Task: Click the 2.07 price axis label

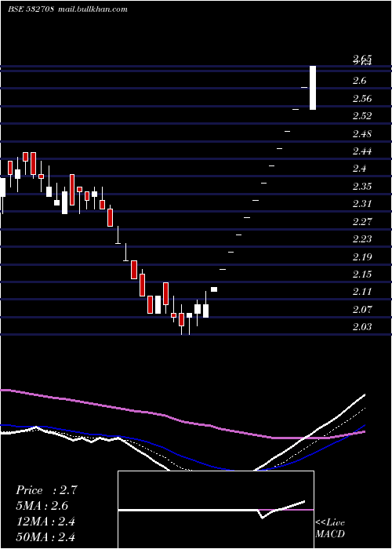Action: point(362,310)
